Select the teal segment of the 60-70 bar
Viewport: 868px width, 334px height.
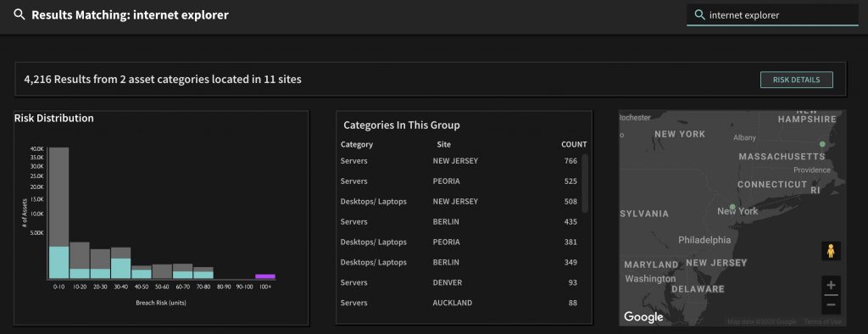tap(183, 275)
